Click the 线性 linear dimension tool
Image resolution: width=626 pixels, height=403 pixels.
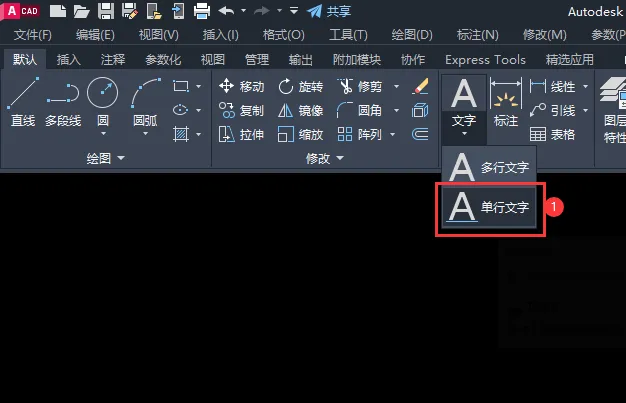coord(553,86)
